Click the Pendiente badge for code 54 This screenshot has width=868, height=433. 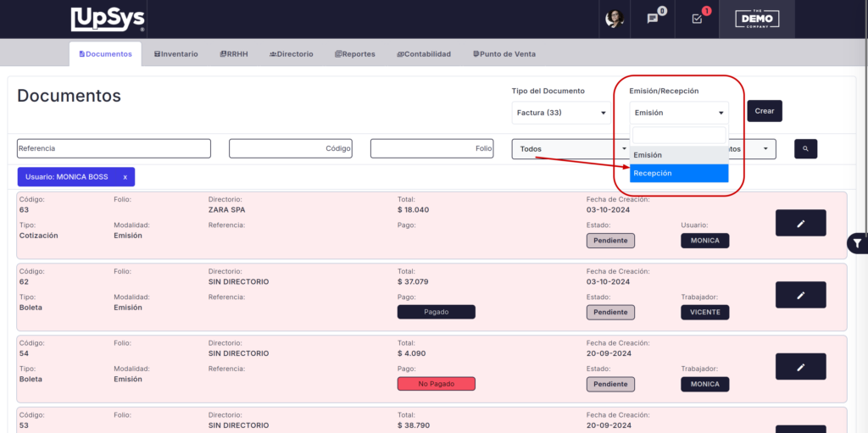tap(610, 384)
